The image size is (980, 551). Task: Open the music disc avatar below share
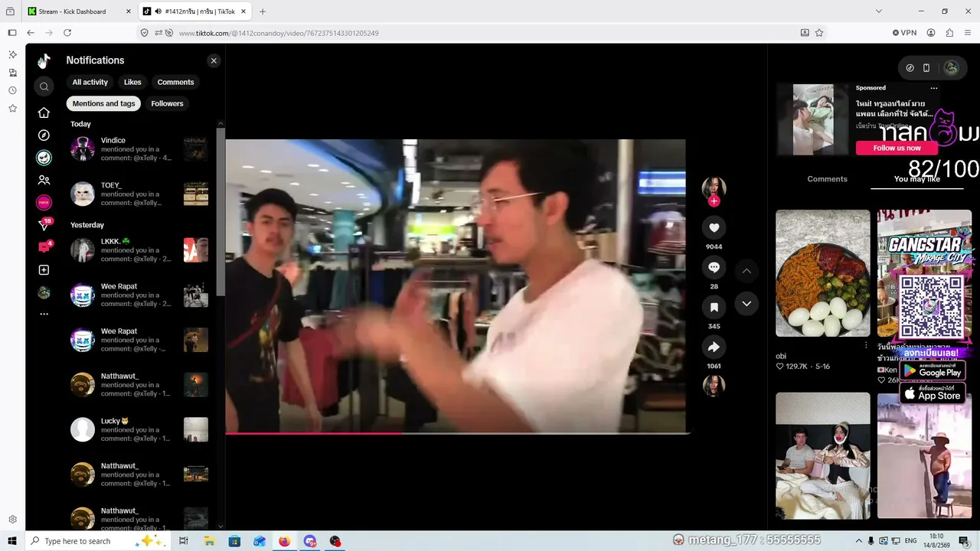click(714, 386)
